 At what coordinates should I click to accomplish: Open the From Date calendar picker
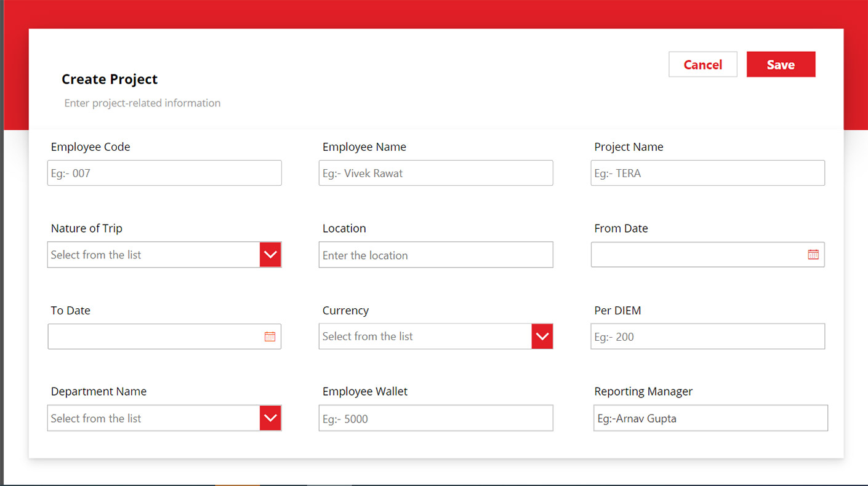[813, 255]
